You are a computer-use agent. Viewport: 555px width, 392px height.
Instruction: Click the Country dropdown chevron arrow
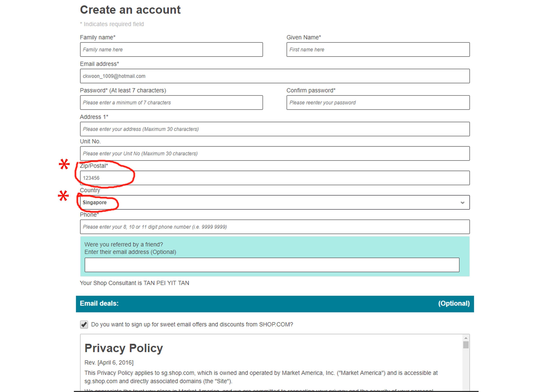tap(462, 203)
